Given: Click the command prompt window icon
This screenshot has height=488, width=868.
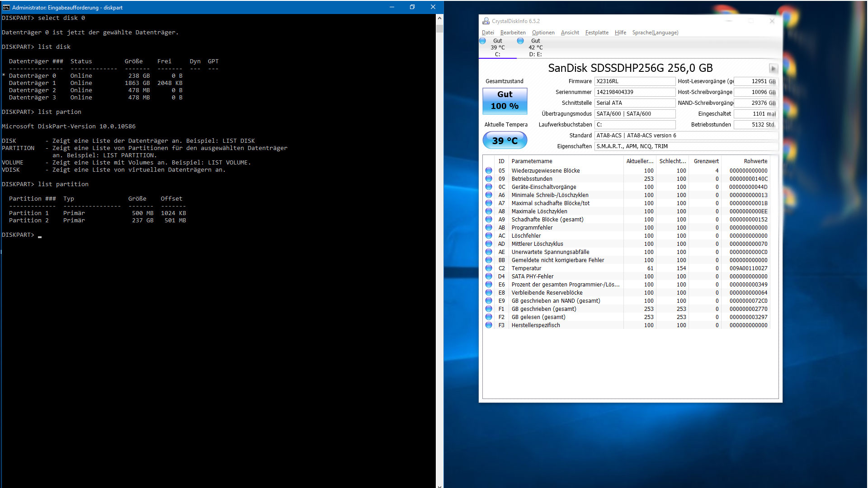Looking at the screenshot, I should 6,7.
